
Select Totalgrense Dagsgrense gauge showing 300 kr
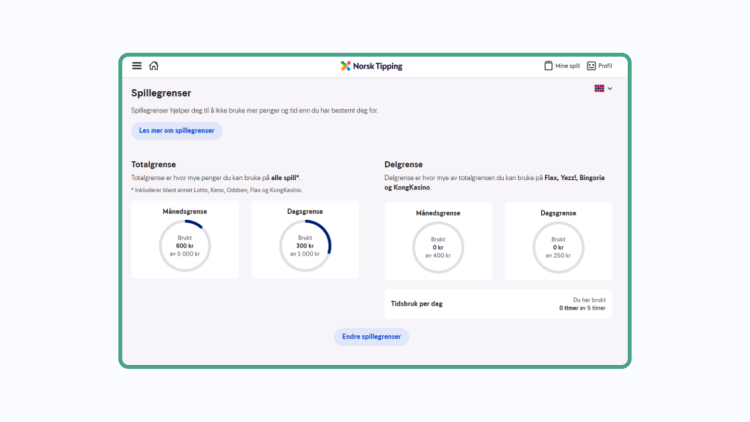[305, 246]
